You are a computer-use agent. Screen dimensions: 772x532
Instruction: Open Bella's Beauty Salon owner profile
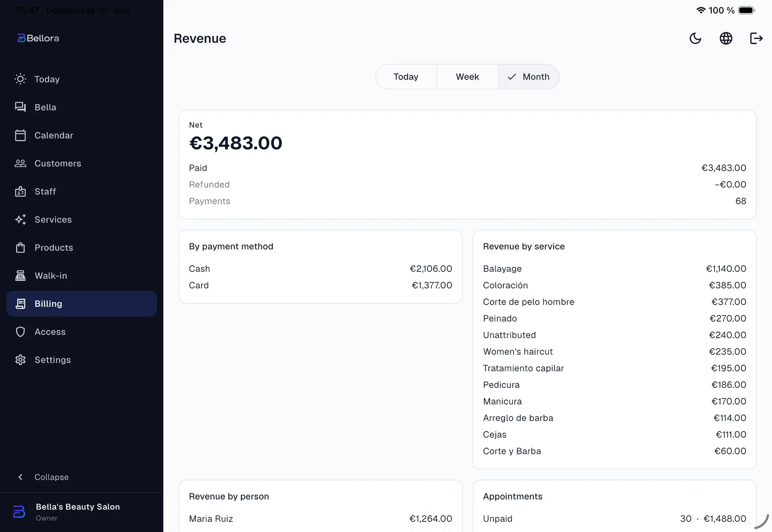pos(82,512)
